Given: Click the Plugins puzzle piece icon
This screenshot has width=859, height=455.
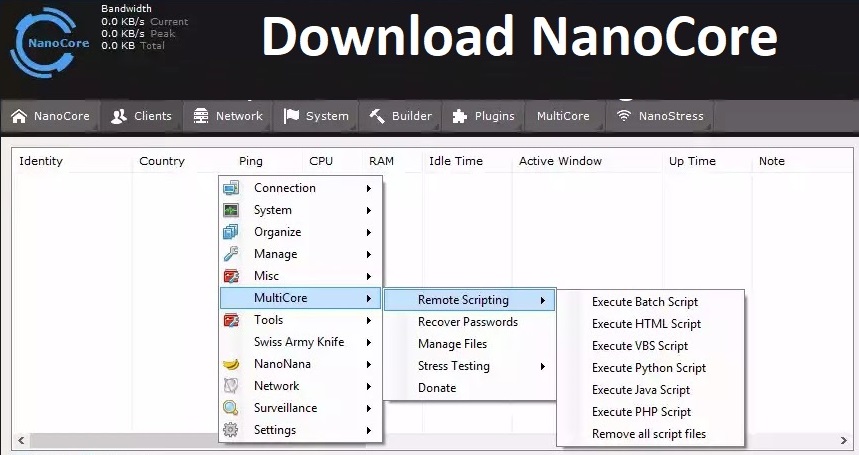Looking at the screenshot, I should click(460, 116).
